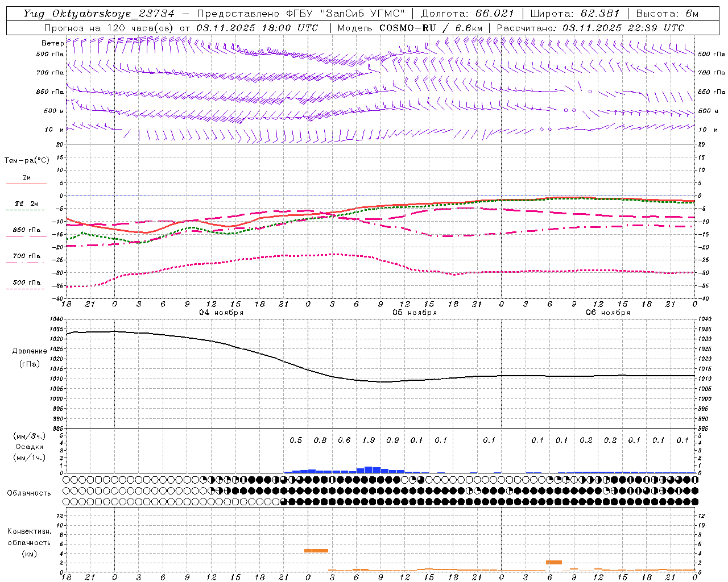Click the 10 м wind level label on left
Screen dimensions: 728x582
click(x=54, y=130)
